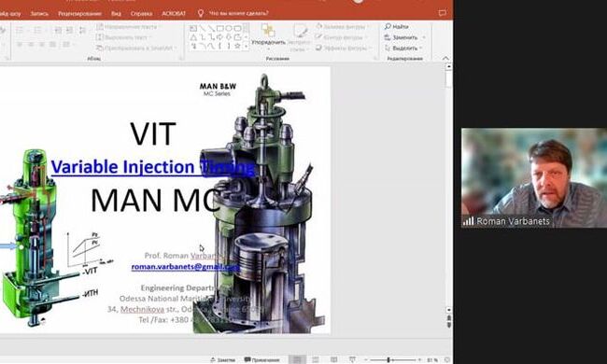Click the Найти find button
The height and width of the screenshot is (364, 607).
pyautogui.click(x=396, y=27)
